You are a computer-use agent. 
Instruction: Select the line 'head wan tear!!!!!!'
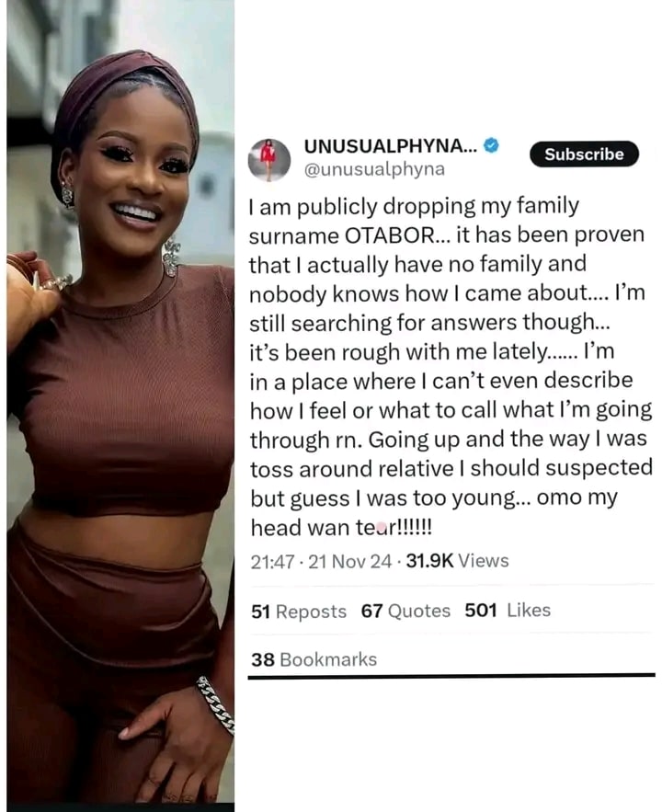click(341, 528)
